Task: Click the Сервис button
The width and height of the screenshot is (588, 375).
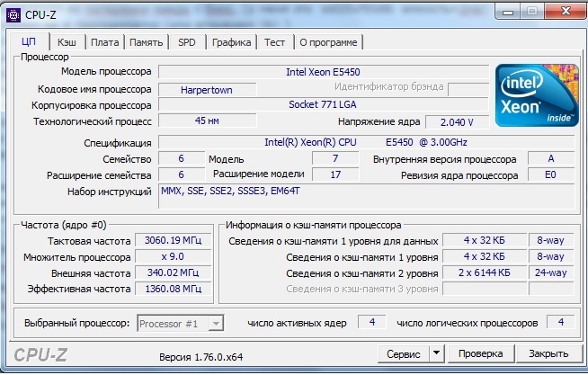Action: 404,353
